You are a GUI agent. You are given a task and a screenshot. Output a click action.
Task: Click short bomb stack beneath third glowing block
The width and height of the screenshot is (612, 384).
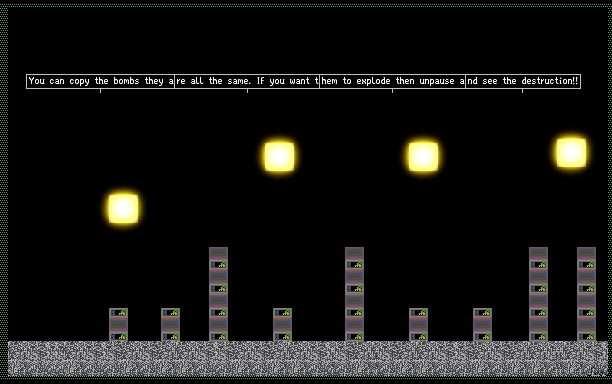click(x=418, y=325)
